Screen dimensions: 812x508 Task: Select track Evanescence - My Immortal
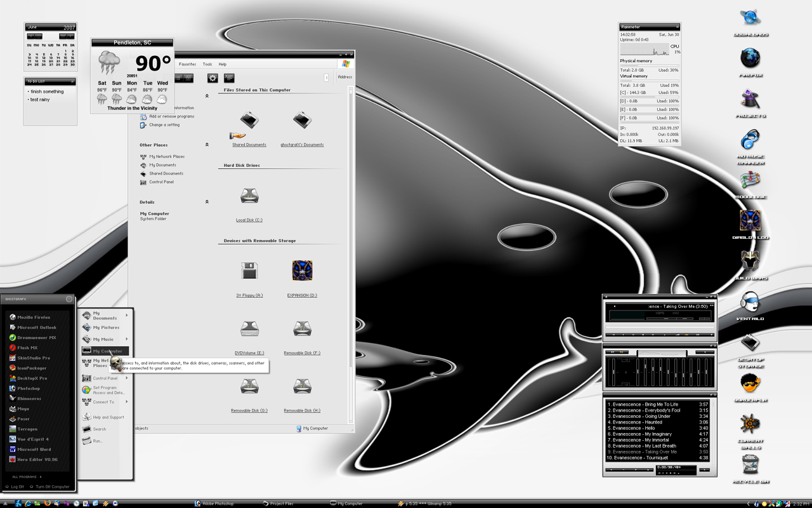point(657,440)
